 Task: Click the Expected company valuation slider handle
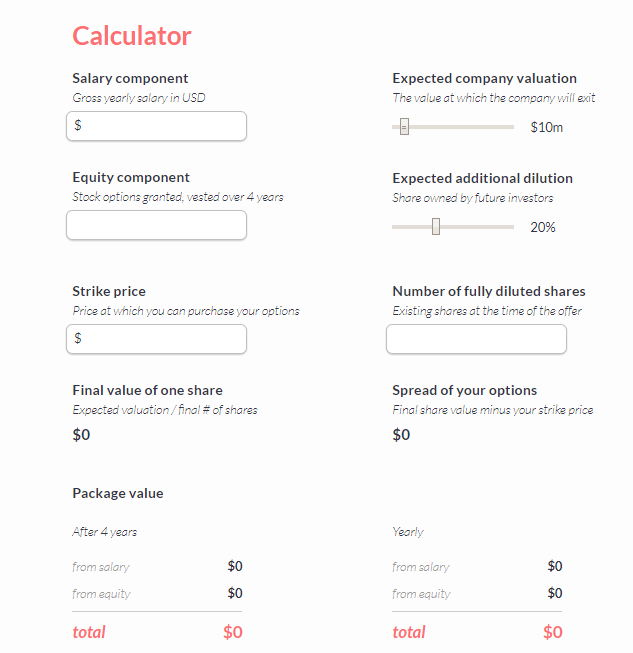click(x=404, y=127)
